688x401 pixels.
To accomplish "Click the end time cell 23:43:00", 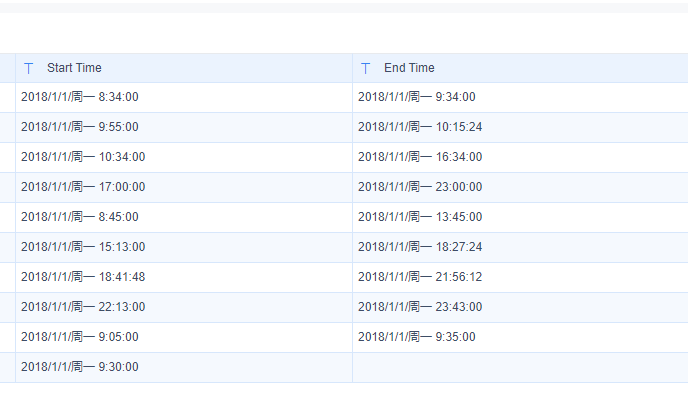I will [420, 307].
